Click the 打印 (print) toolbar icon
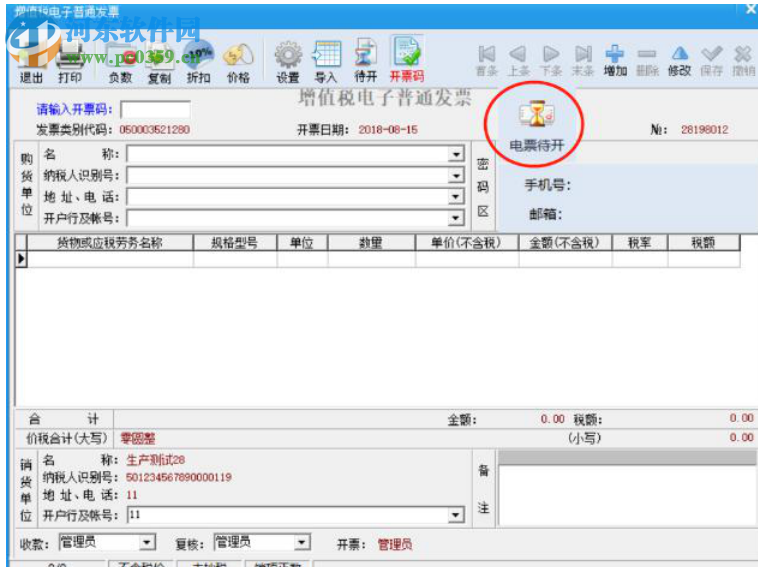This screenshot has height=567, width=758. click(70, 62)
